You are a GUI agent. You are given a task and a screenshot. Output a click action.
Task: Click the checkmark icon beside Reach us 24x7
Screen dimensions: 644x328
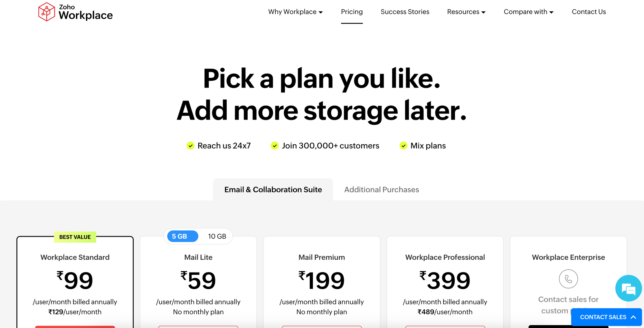(191, 146)
